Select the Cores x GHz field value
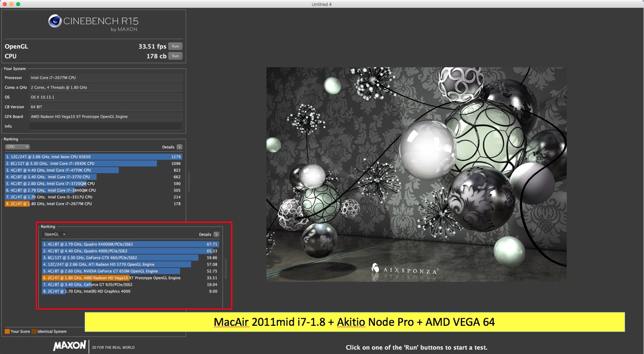The height and width of the screenshot is (354, 644). tap(105, 87)
